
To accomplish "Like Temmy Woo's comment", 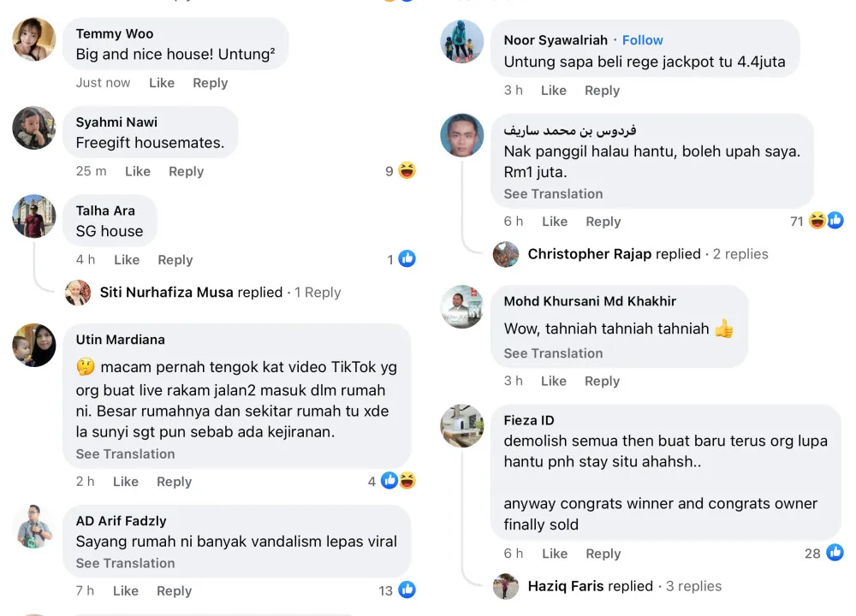I will point(161,83).
